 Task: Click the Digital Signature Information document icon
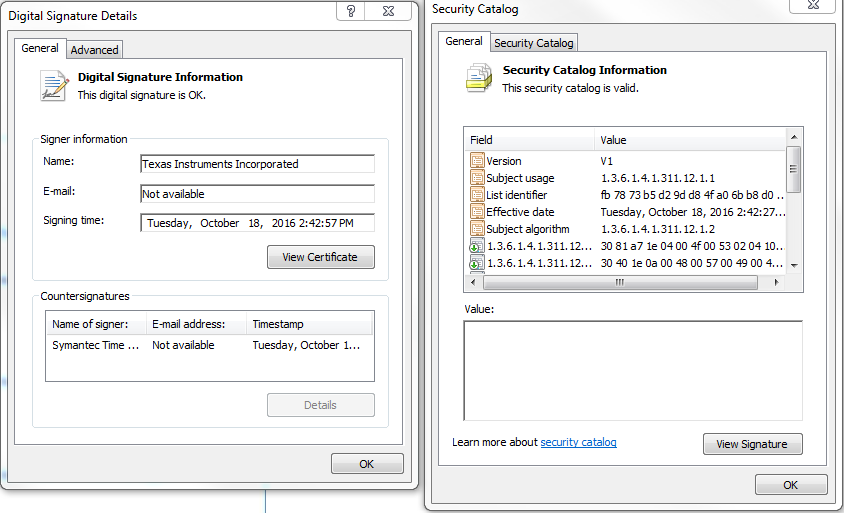coord(54,86)
